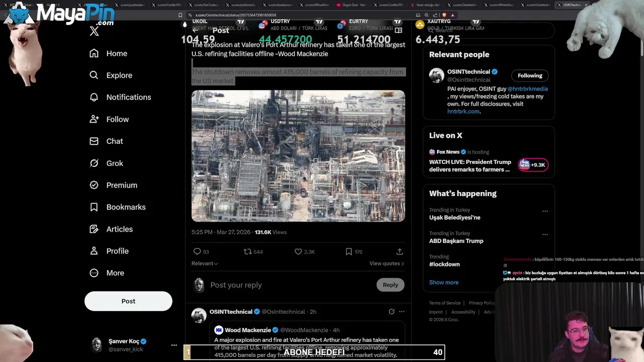Join the live with +9.3K listeners

[533, 165]
